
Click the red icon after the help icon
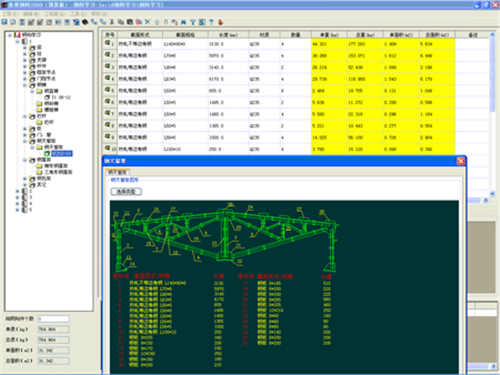[220, 22]
